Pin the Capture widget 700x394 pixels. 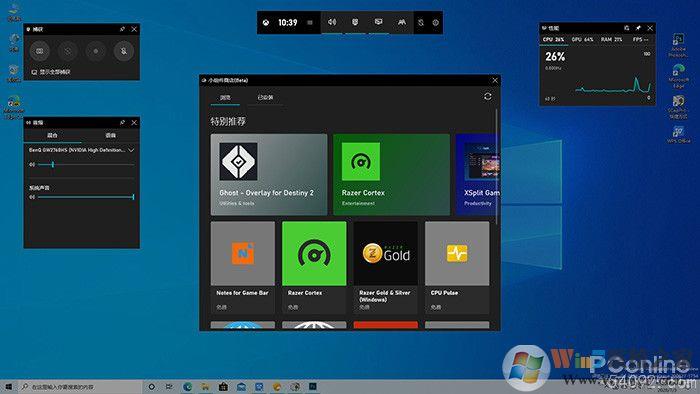tap(122, 29)
